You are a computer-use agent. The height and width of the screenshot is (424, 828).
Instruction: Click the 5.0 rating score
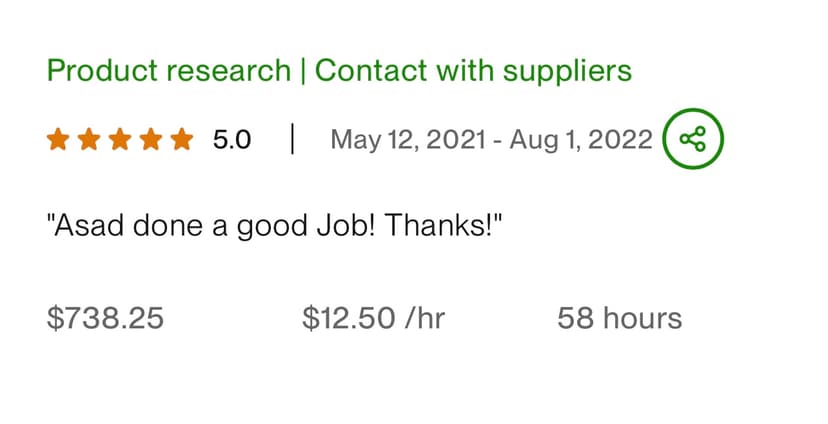[231, 139]
